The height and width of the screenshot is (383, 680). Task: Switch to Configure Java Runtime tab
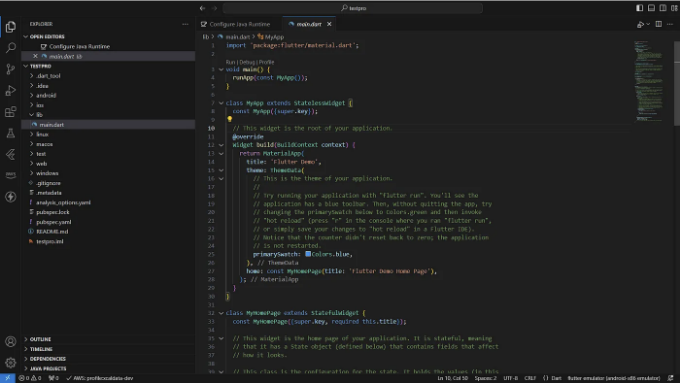[x=240, y=24]
